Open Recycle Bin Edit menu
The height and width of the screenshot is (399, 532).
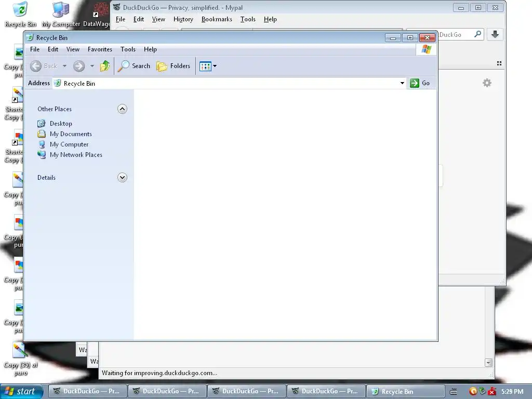click(x=53, y=49)
